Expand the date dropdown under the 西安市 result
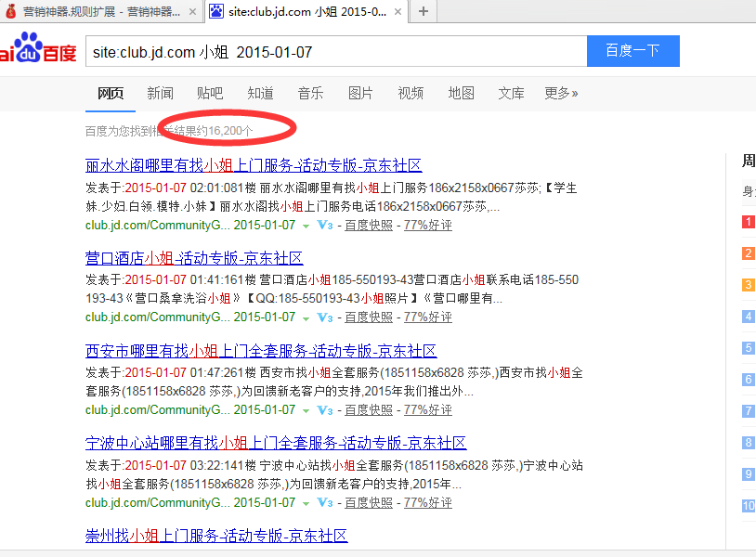The image size is (756, 557). [x=306, y=410]
